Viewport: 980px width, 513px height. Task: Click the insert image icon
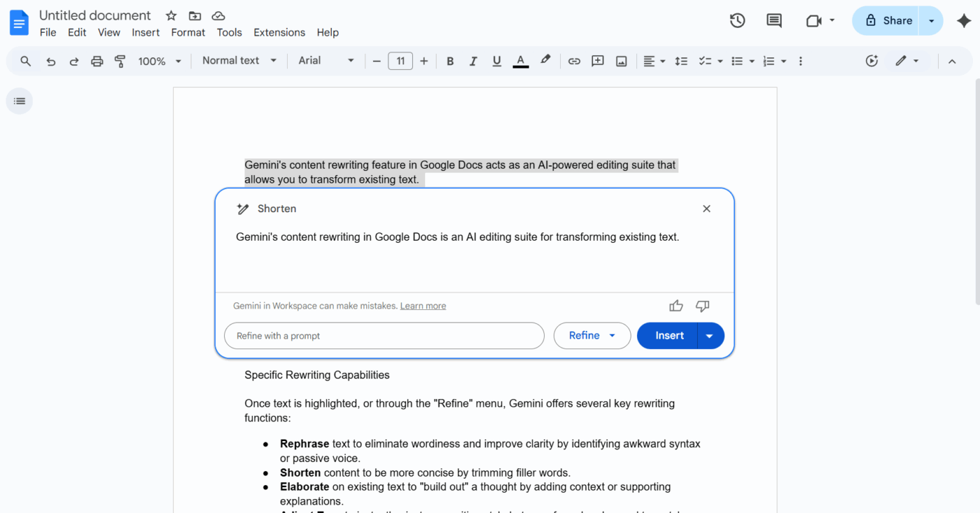621,62
